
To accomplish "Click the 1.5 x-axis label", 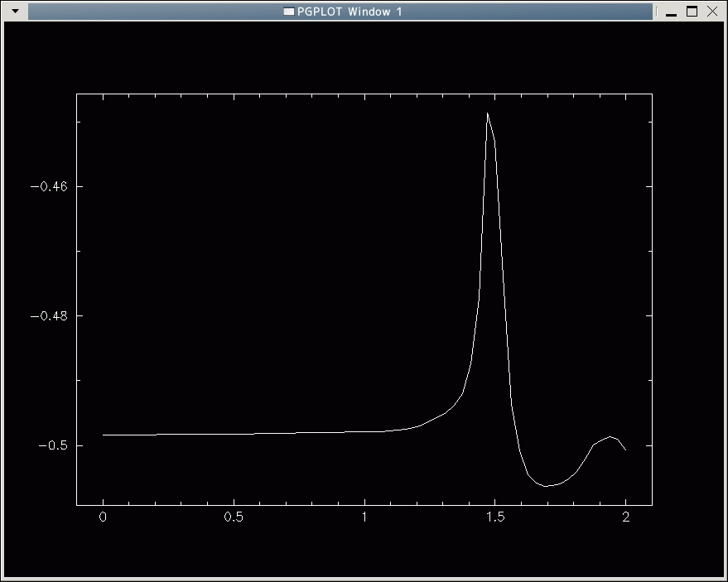I will coord(495,517).
